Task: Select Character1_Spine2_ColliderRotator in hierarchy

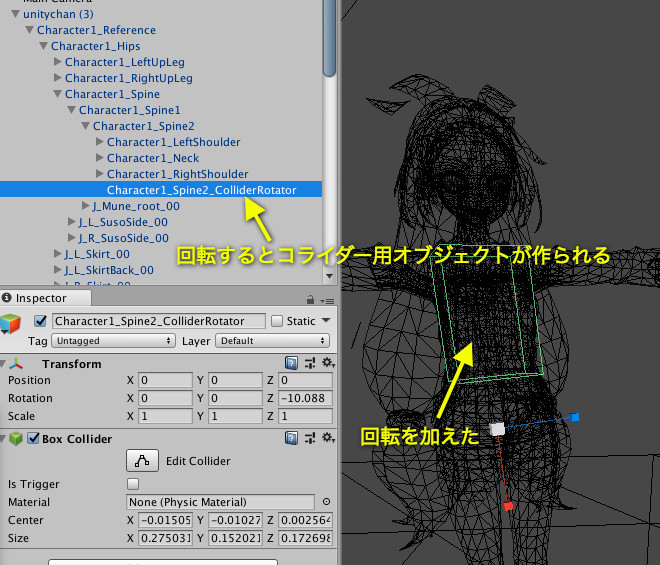Action: coord(161,190)
